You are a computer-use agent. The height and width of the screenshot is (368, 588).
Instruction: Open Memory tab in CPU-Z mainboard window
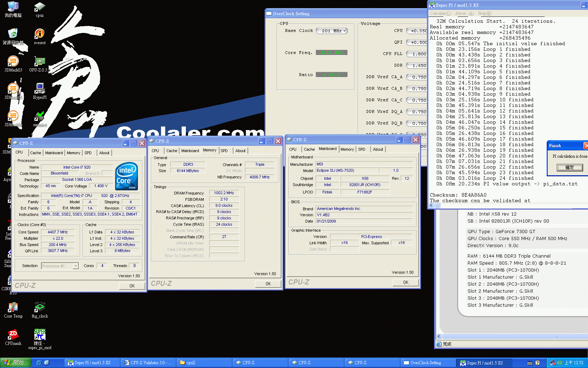(x=347, y=149)
